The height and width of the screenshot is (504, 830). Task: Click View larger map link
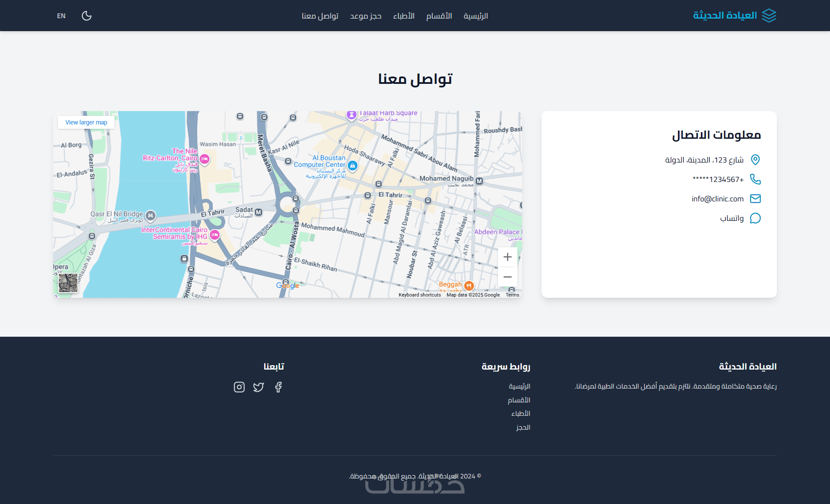point(86,122)
